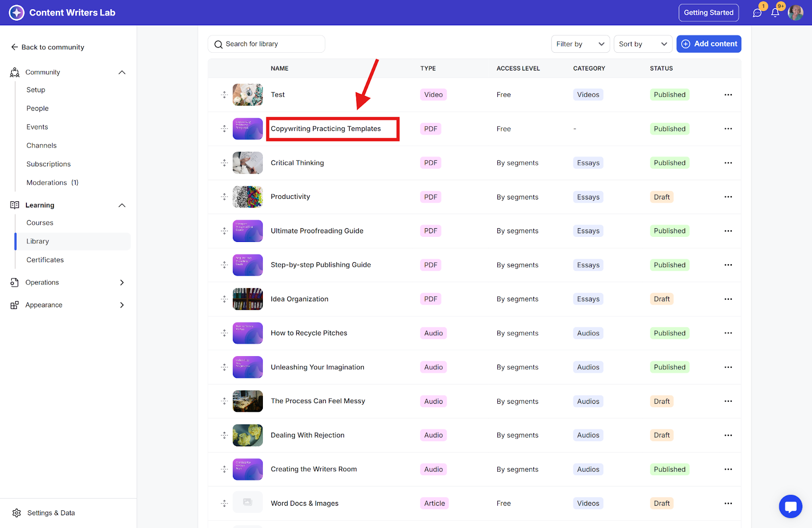
Task: Open Copywriting Practicing Templates item
Action: 326,129
